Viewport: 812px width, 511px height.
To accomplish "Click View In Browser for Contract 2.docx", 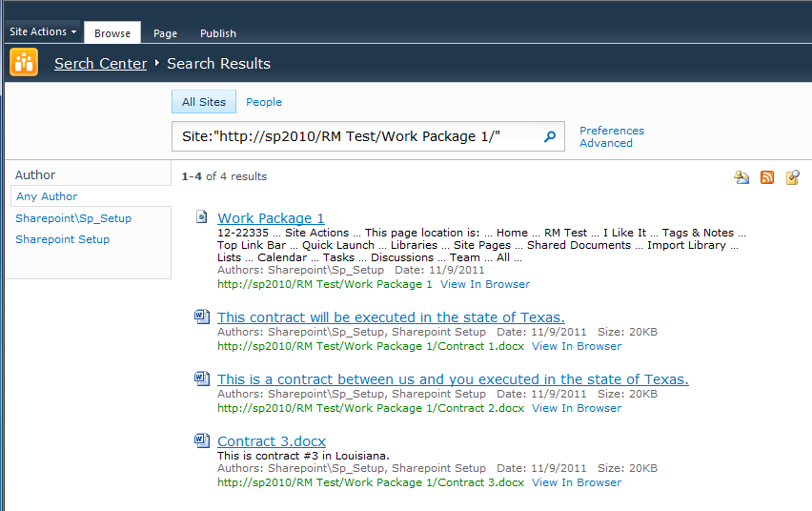I will pos(577,408).
